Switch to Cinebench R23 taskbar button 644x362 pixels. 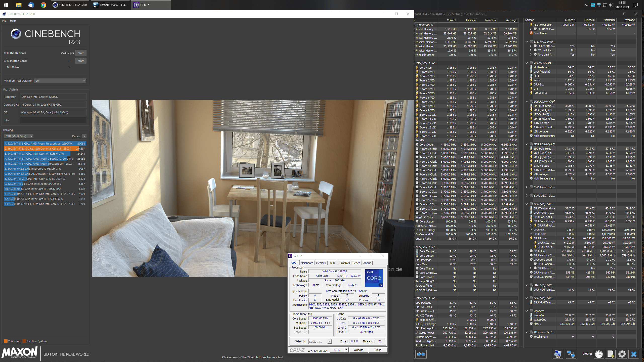click(70, 5)
